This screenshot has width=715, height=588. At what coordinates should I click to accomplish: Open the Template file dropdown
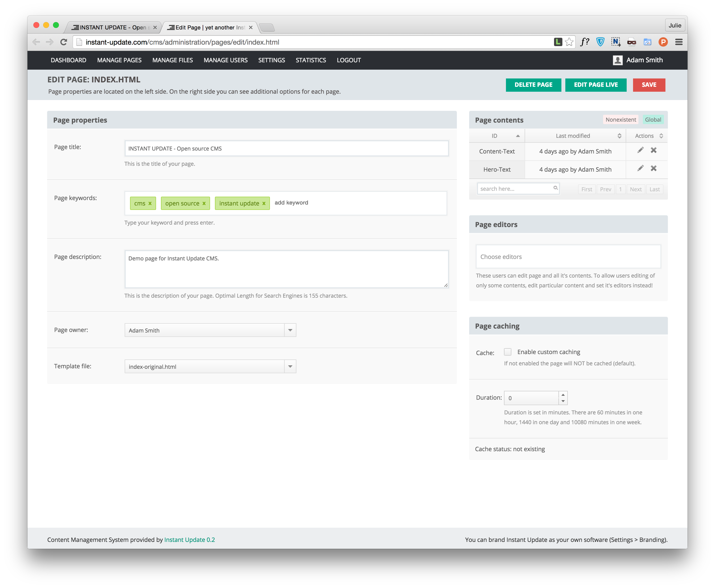[x=290, y=367]
